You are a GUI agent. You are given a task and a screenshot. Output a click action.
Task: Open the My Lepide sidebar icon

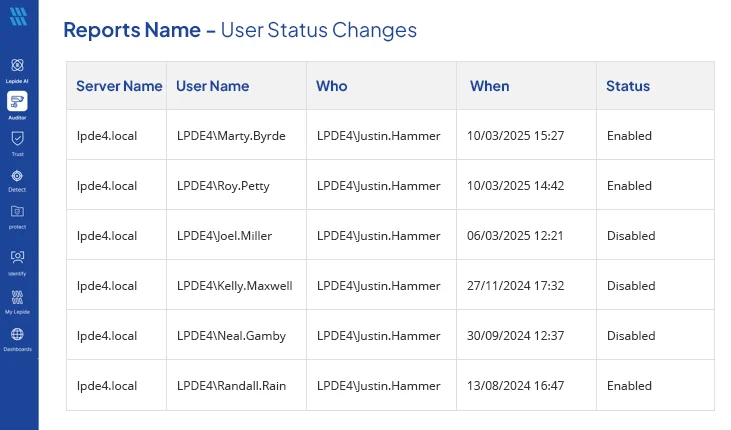click(17, 297)
